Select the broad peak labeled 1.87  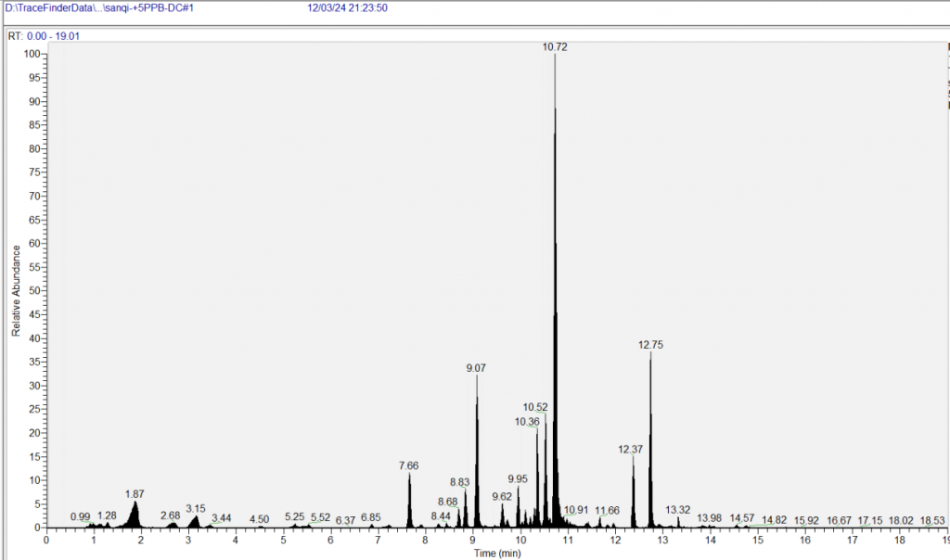(135, 494)
